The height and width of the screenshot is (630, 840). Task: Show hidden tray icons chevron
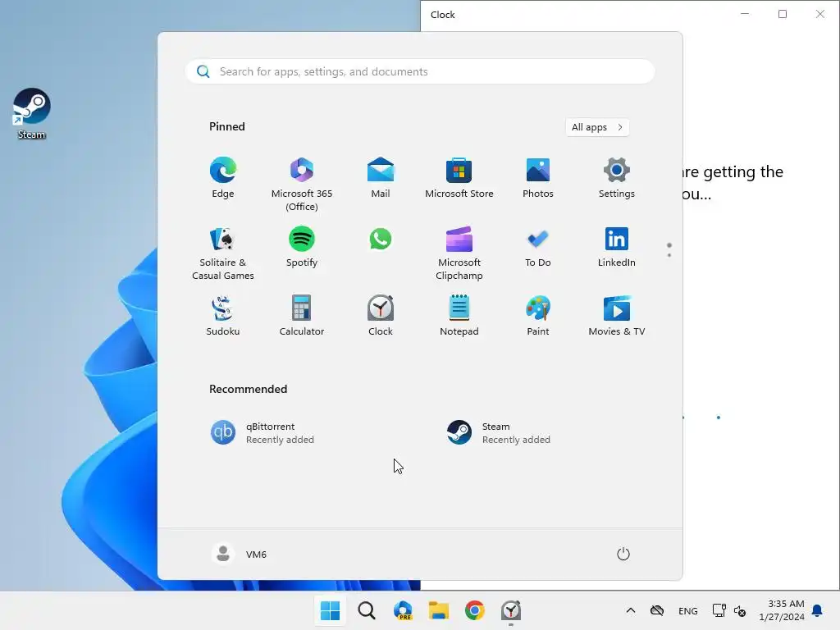631,610
